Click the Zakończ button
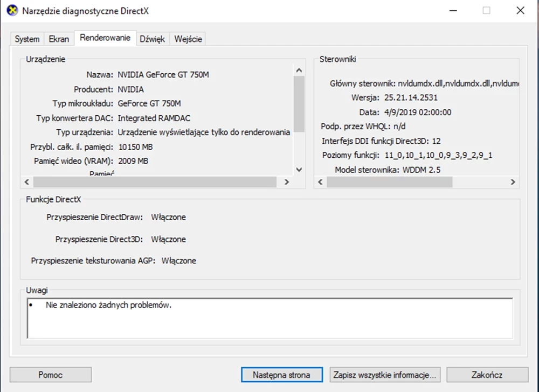Screen dimensions: 539x392 point(487,374)
